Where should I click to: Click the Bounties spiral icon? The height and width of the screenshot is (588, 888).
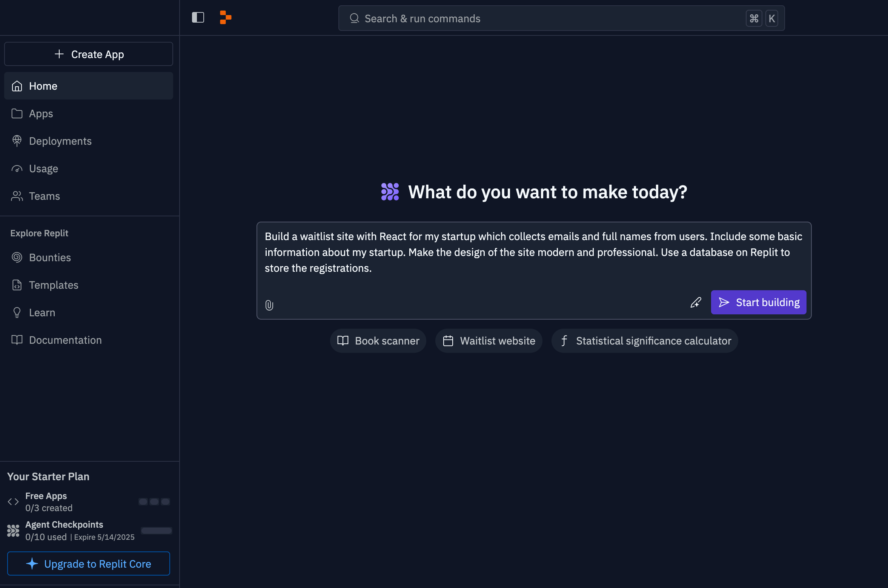pos(17,257)
